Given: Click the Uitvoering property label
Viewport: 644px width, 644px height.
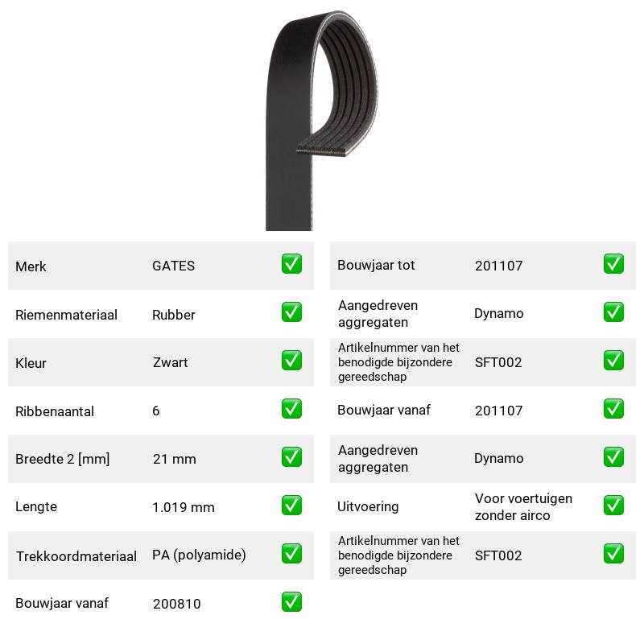Looking at the screenshot, I should (x=368, y=507).
